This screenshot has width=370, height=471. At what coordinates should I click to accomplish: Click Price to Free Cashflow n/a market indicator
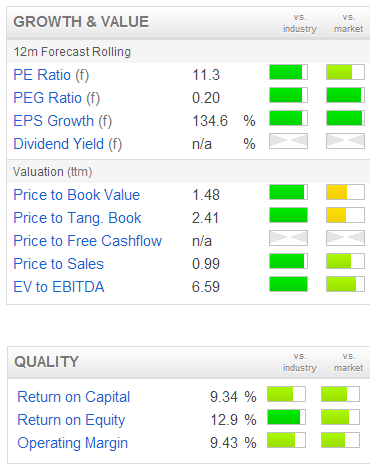(x=345, y=238)
